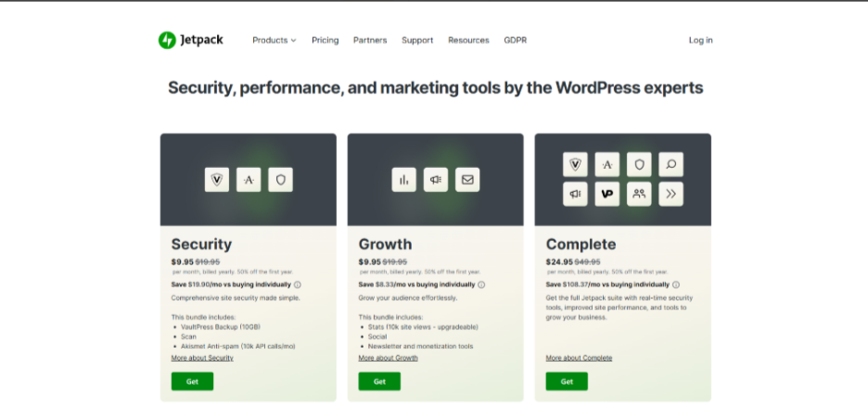Image resolution: width=868 pixels, height=420 pixels.
Task: Click the Jetpack logo
Action: point(190,40)
